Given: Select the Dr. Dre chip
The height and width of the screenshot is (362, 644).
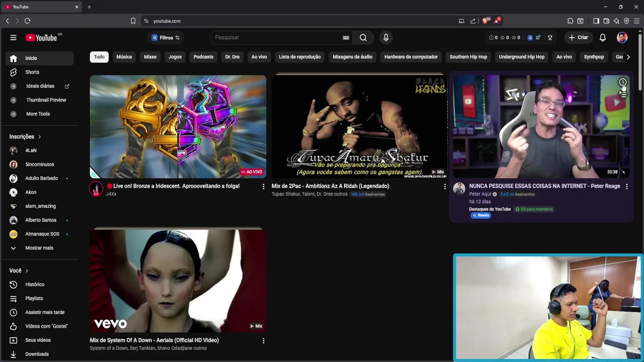Looking at the screenshot, I should click(x=232, y=57).
